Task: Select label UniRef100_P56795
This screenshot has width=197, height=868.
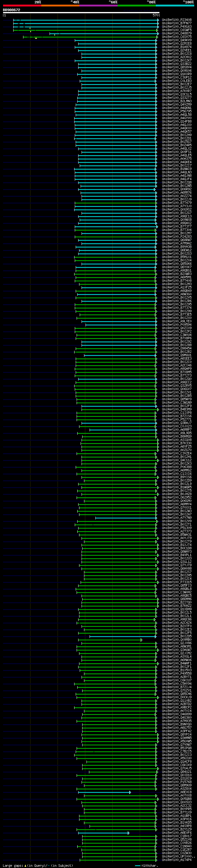Action: (177, 111)
